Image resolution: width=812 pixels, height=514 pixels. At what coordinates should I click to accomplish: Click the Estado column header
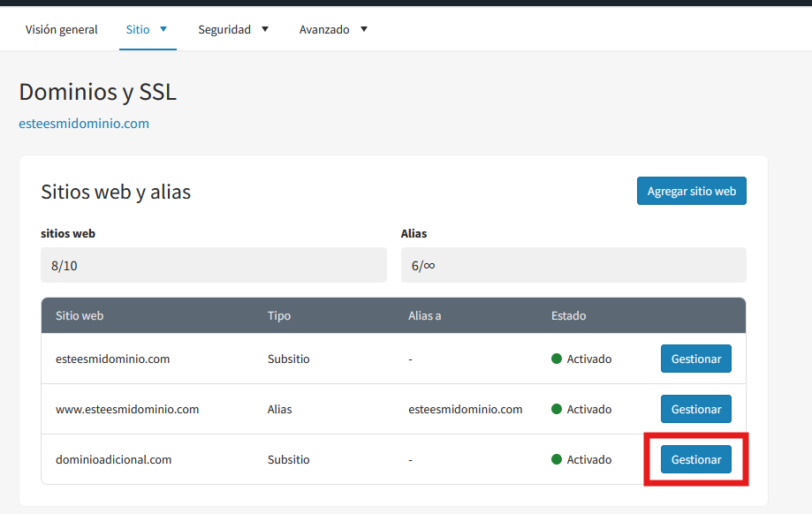pyautogui.click(x=569, y=316)
